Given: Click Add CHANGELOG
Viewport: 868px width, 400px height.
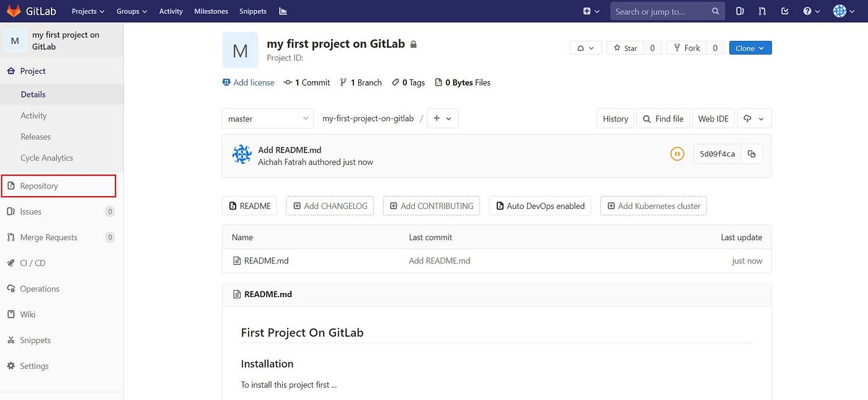Looking at the screenshot, I should tap(330, 206).
